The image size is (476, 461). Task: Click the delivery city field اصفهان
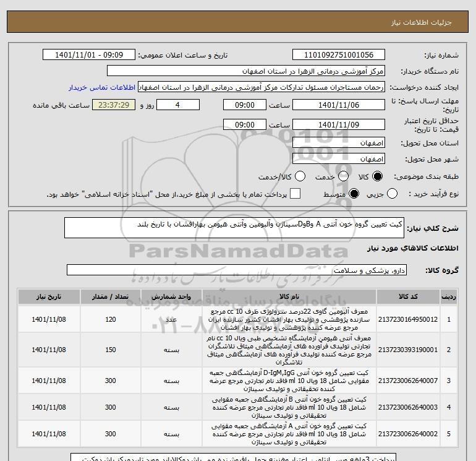[x=339, y=158]
